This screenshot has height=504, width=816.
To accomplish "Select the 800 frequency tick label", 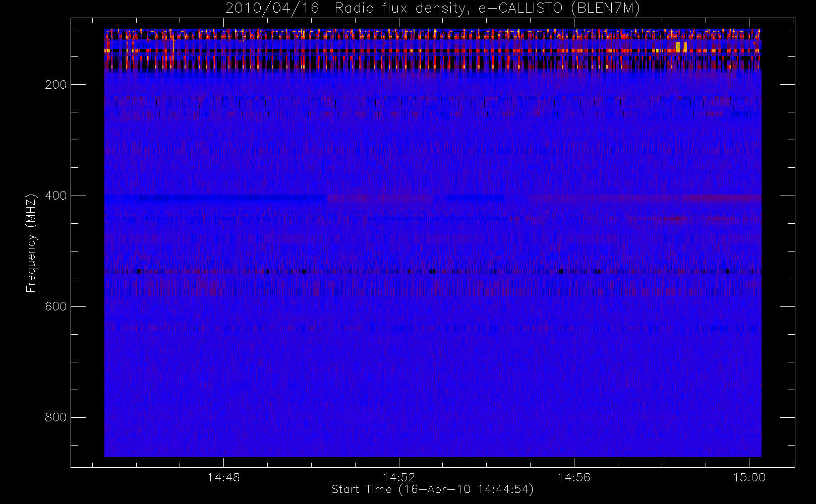I will [x=55, y=417].
